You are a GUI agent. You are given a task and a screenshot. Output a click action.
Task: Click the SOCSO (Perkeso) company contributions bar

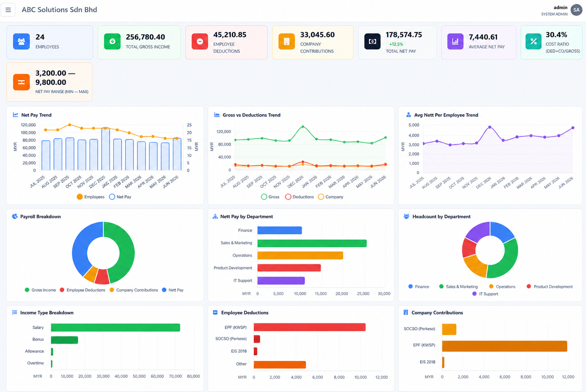pos(449,329)
